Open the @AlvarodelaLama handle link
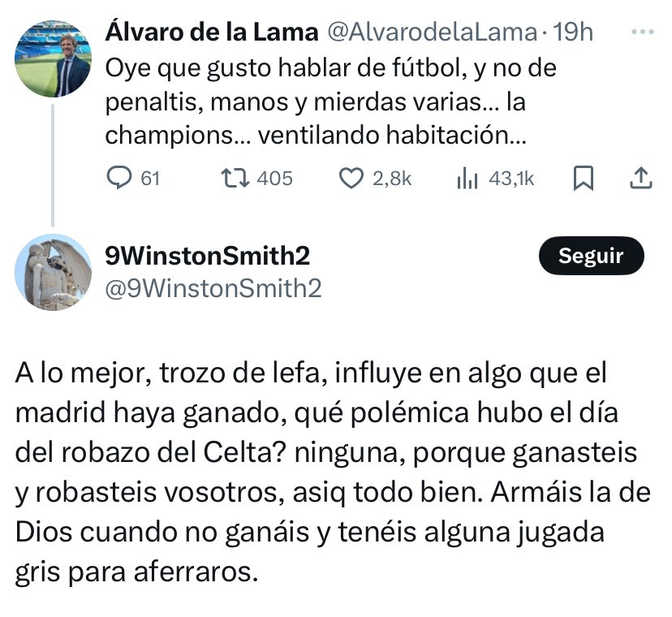This screenshot has height=617, width=672. click(432, 32)
